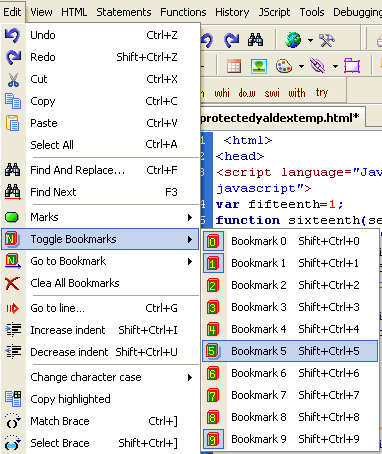The image size is (382, 454).
Task: Select Find And Replace menu item
Action: (x=100, y=170)
